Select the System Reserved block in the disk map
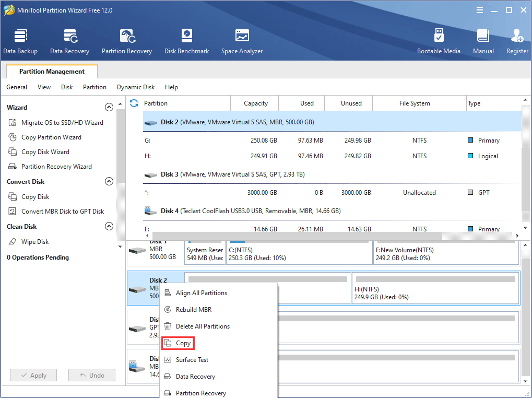This screenshot has height=398, width=532. [x=205, y=252]
